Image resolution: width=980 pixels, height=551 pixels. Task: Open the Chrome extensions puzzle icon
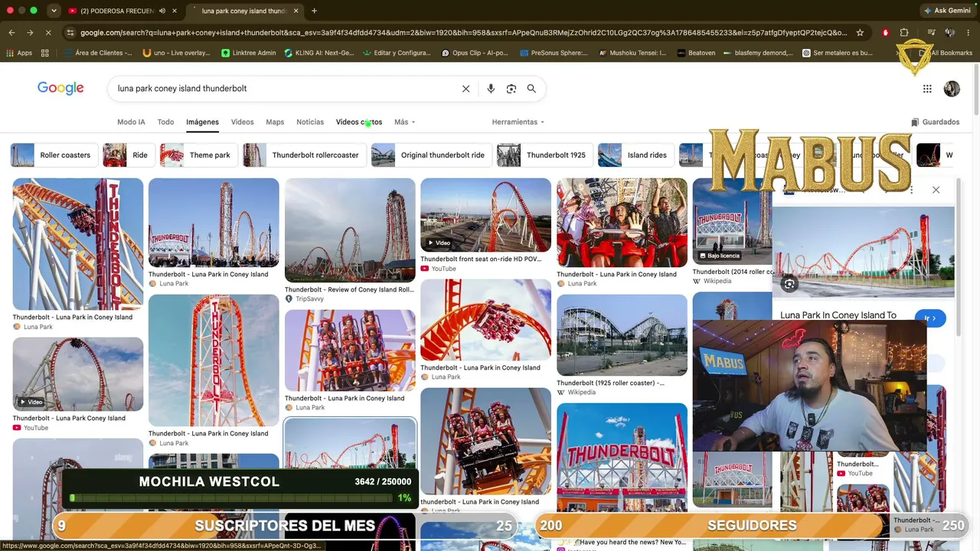click(904, 33)
